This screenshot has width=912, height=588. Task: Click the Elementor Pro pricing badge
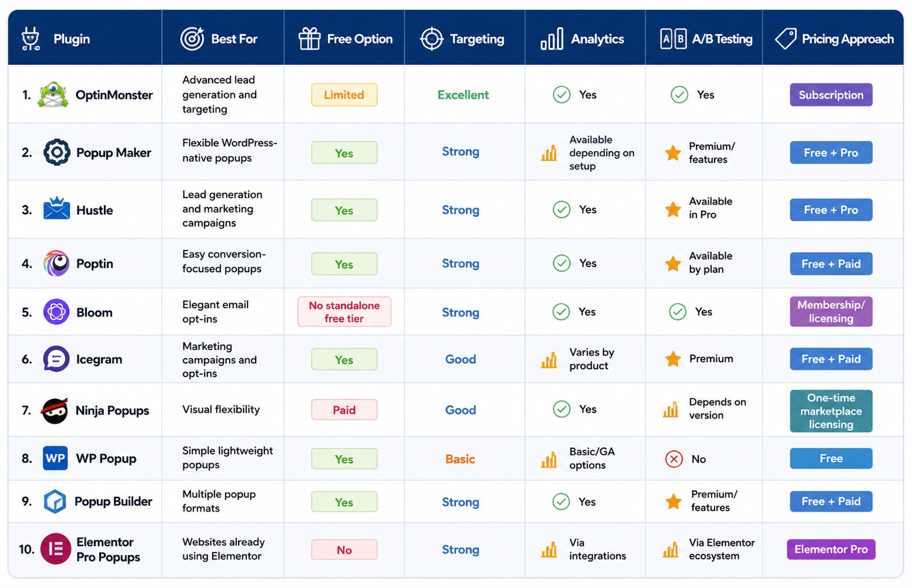[x=831, y=549]
